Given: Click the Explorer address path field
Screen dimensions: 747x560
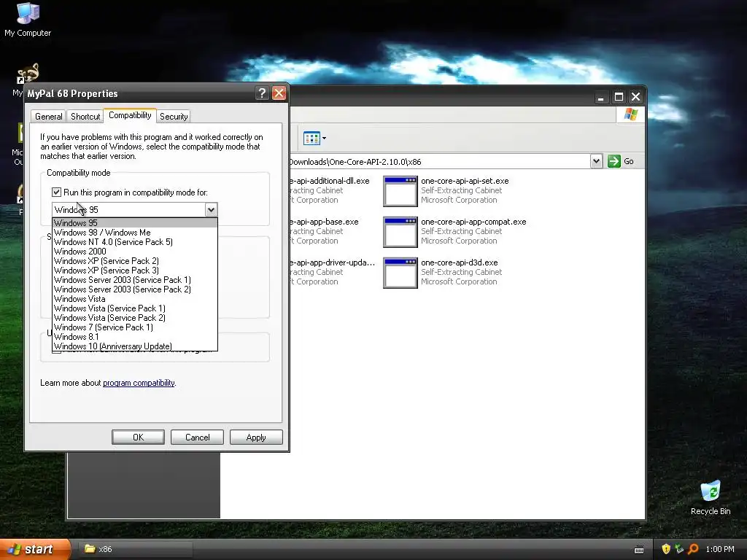Looking at the screenshot, I should coord(438,161).
